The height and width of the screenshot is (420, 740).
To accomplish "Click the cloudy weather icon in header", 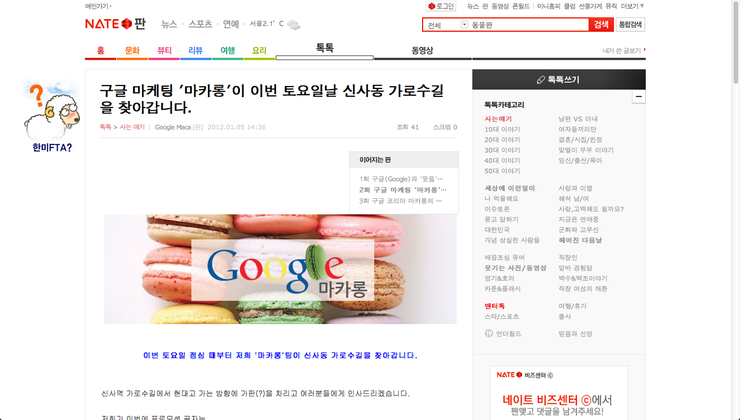I will point(295,24).
